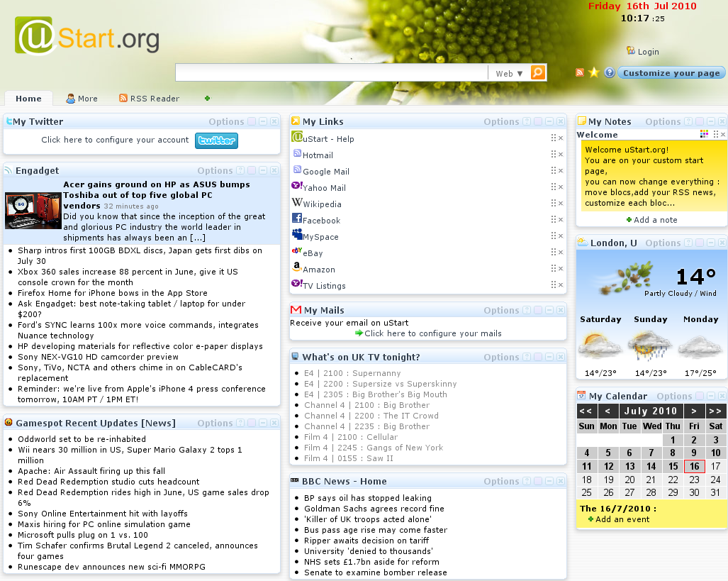The width and height of the screenshot is (728, 581).
Task: Click the orange search magnifier button
Action: [x=537, y=72]
